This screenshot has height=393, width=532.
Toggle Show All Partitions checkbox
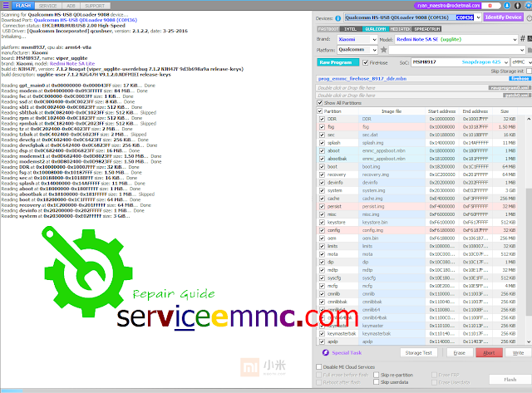[319, 103]
